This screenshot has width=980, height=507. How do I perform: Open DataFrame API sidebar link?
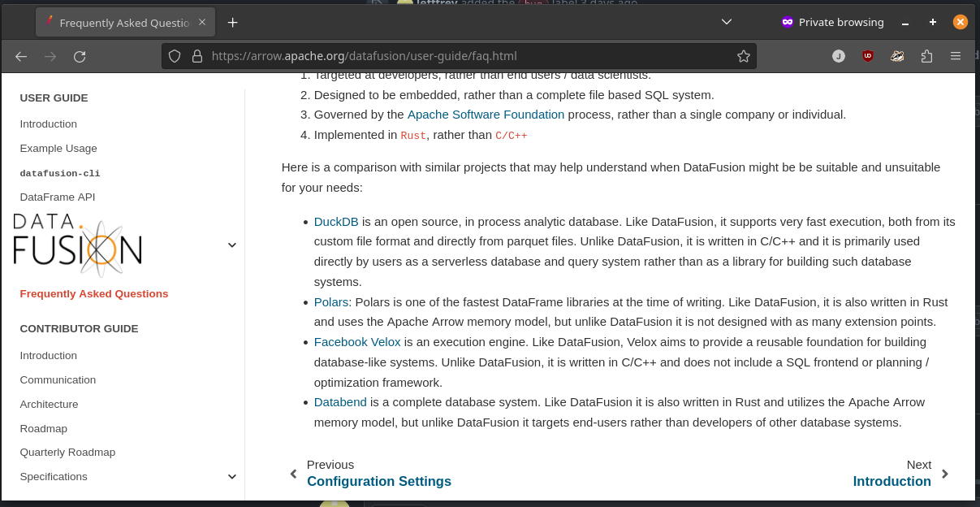pyautogui.click(x=58, y=197)
